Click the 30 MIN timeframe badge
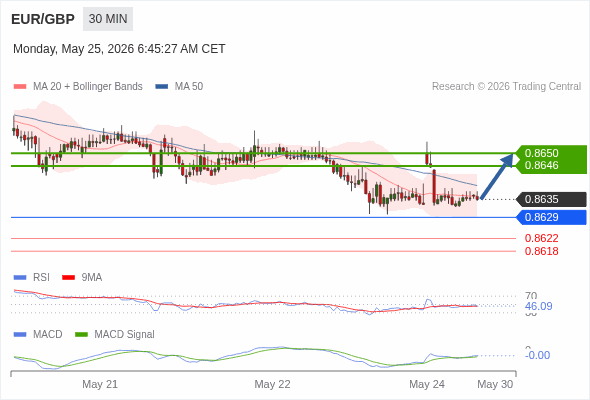This screenshot has width=590, height=400. [108, 19]
